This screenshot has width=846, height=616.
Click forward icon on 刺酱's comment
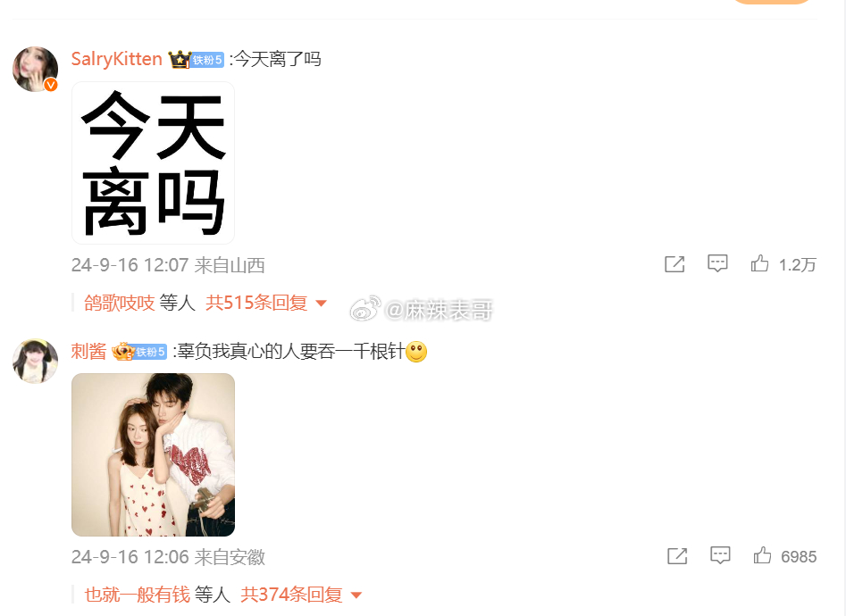677,555
